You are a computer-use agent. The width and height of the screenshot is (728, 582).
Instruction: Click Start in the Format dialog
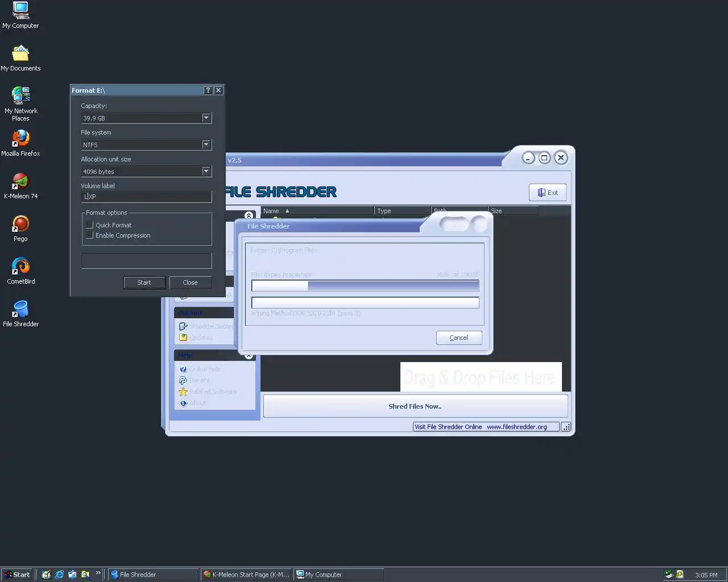144,282
